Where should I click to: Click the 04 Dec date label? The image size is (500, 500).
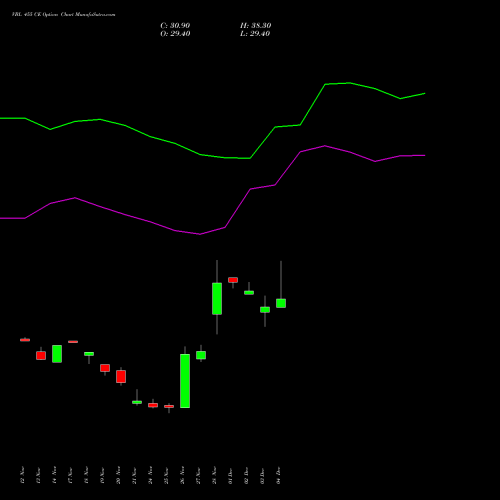[278, 475]
